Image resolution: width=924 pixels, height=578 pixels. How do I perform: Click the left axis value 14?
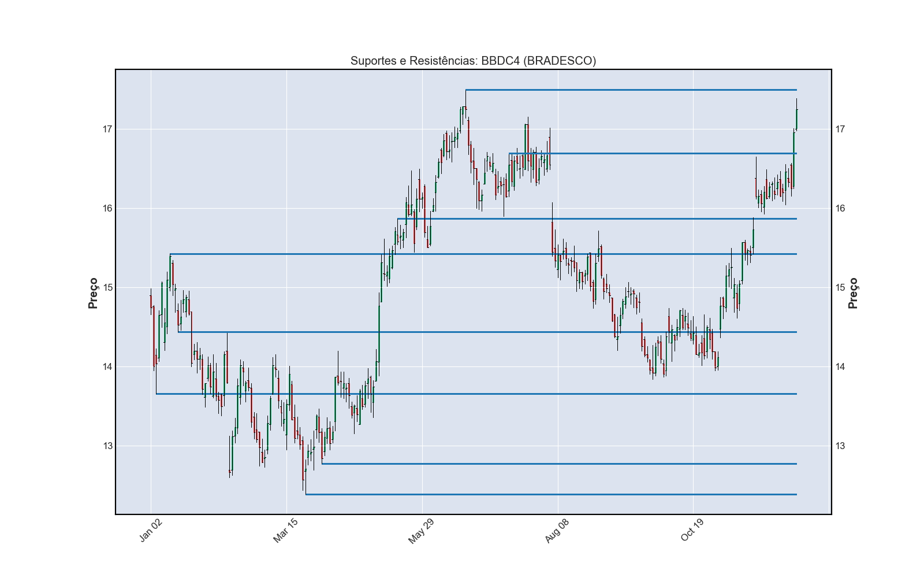pos(107,367)
